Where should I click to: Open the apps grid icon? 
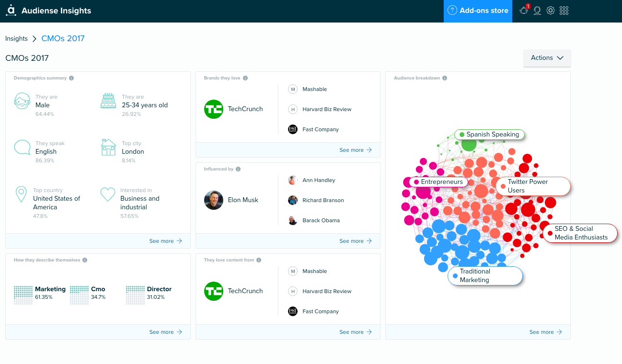(564, 10)
